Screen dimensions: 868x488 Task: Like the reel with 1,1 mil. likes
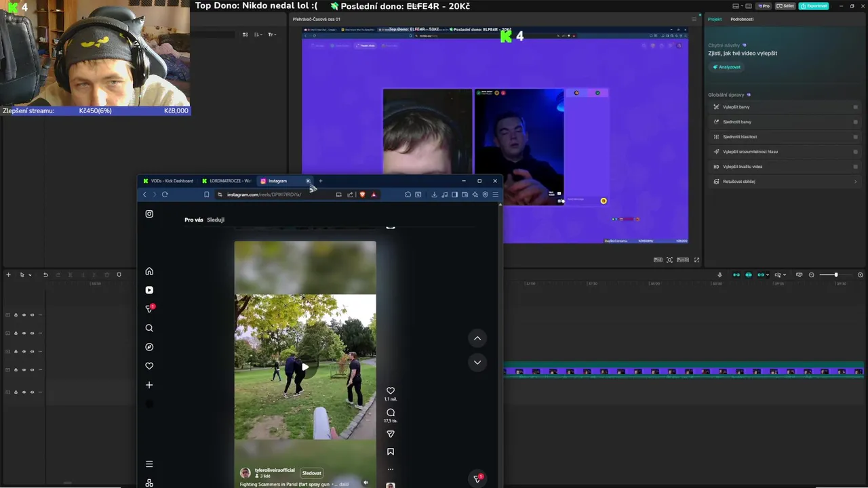[x=391, y=391]
